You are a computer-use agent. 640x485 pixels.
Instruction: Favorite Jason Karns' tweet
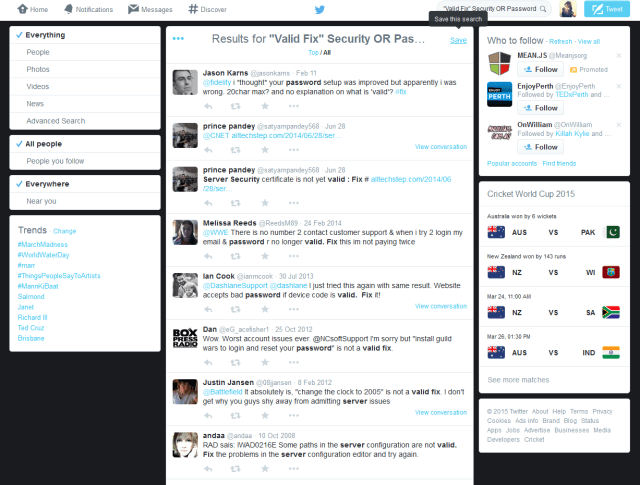click(x=265, y=106)
